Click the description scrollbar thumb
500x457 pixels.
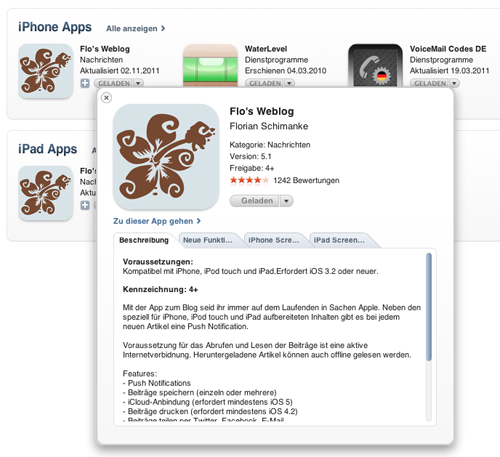[x=429, y=307]
